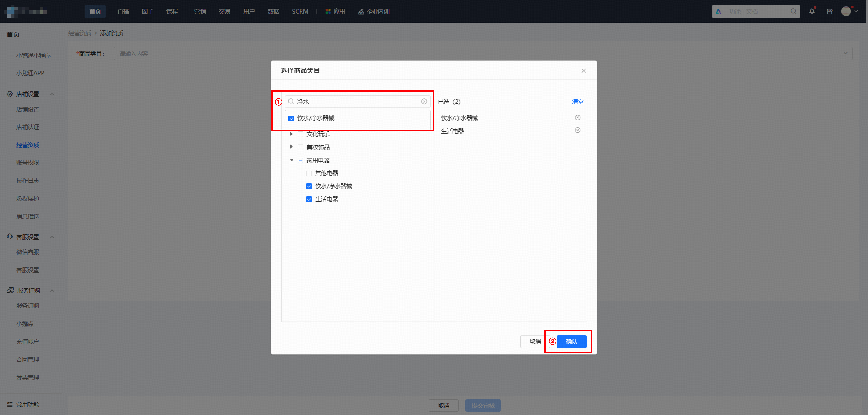This screenshot has height=415, width=868.
Task: Open the 直播 top navigation tab
Action: click(123, 11)
